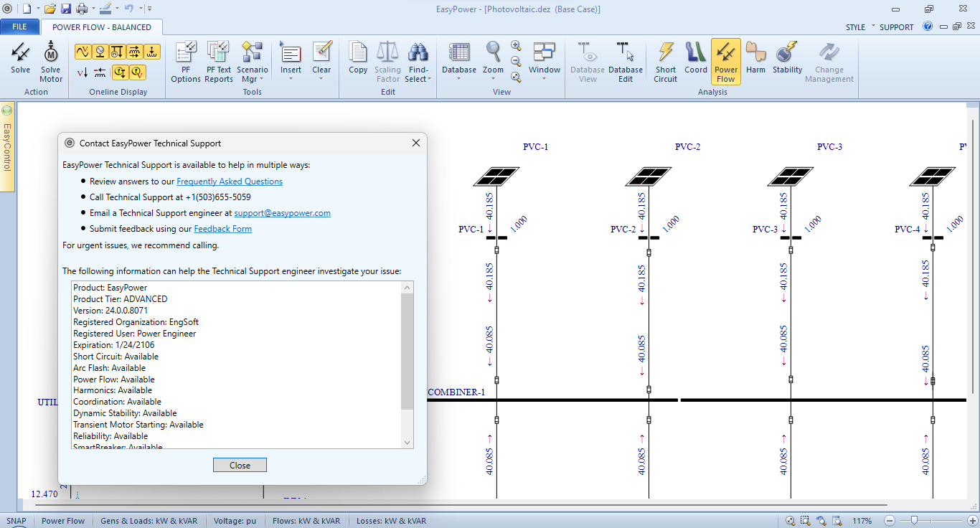The width and height of the screenshot is (980, 528).
Task: Undo with the quick access arrow
Action: pos(128,9)
